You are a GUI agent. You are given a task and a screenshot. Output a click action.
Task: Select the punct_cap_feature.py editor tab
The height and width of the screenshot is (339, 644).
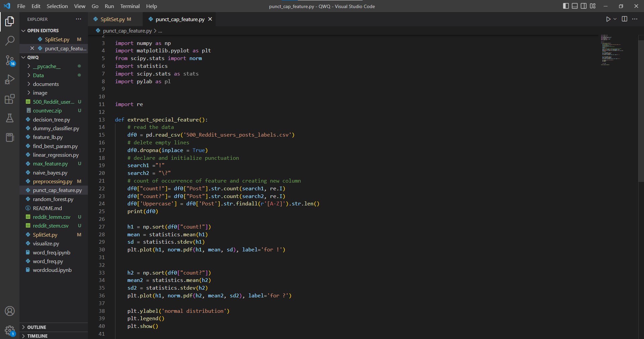coord(180,19)
